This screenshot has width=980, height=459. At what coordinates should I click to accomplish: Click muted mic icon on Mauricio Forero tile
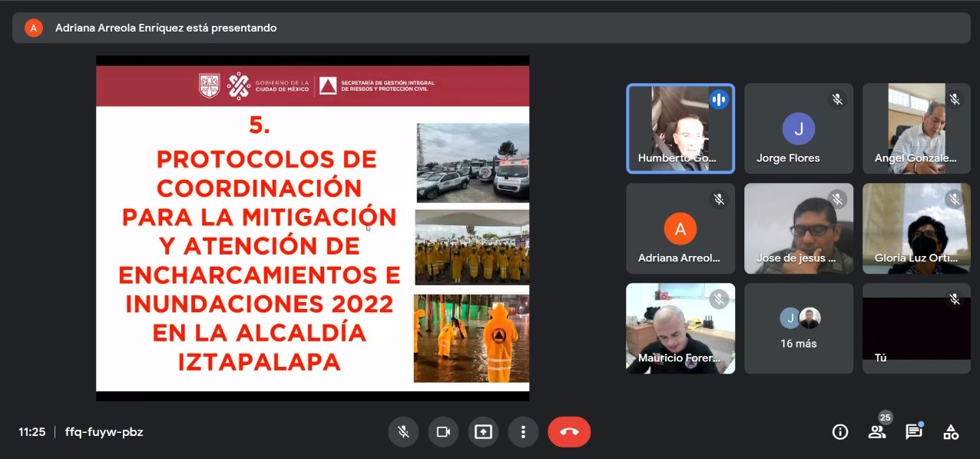719,299
